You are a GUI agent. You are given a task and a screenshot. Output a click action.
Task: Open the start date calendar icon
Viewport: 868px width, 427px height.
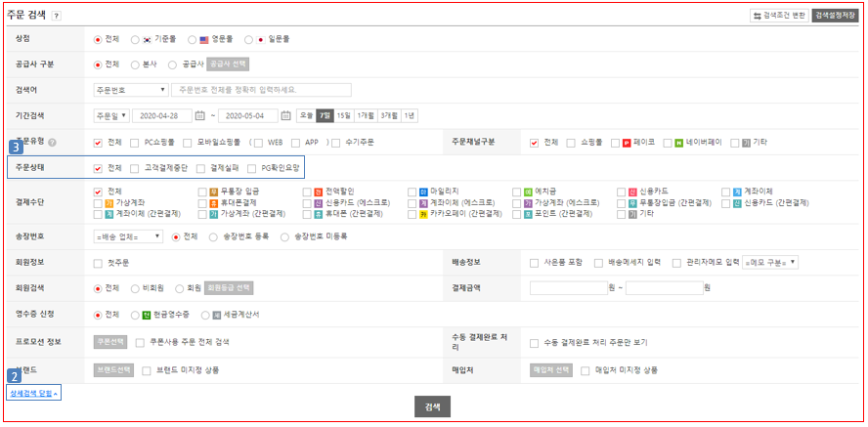tap(215, 115)
